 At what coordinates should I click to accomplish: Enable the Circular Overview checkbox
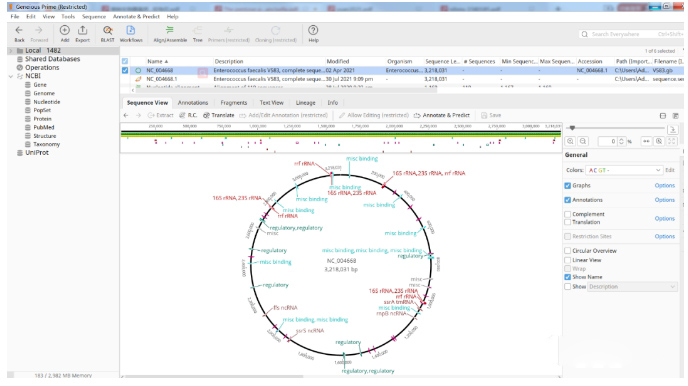click(x=567, y=251)
